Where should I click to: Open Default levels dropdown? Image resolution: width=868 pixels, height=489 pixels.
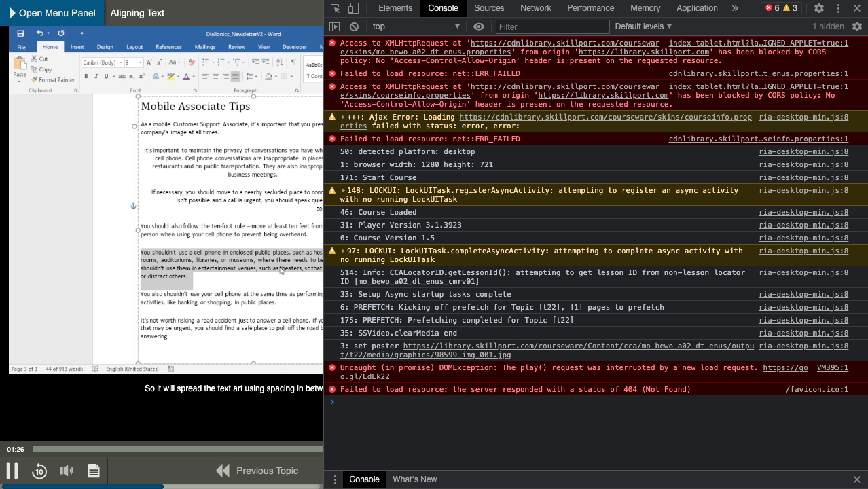click(x=643, y=26)
